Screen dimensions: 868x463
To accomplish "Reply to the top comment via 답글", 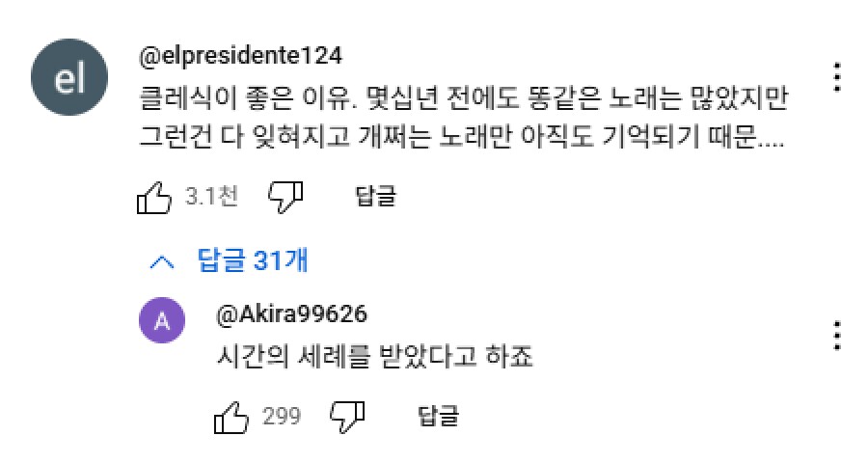I will pos(376,198).
